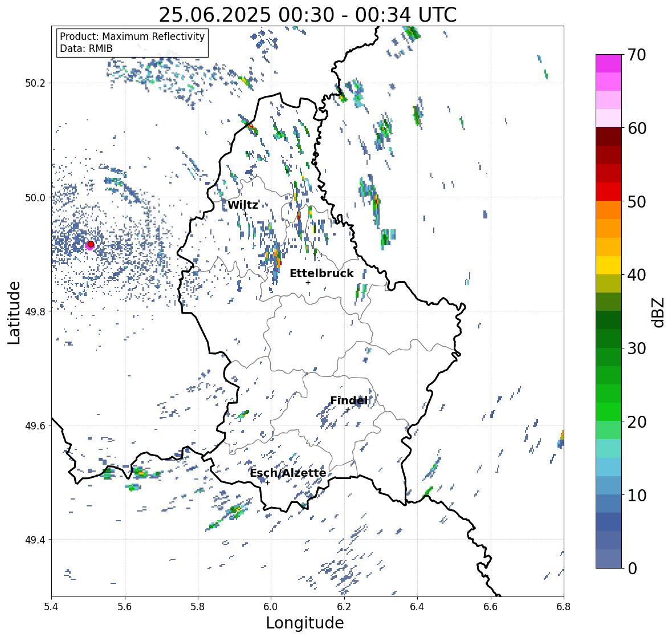Click the 5.8 longitude tick label
This screenshot has height=637, width=672.
(x=198, y=606)
